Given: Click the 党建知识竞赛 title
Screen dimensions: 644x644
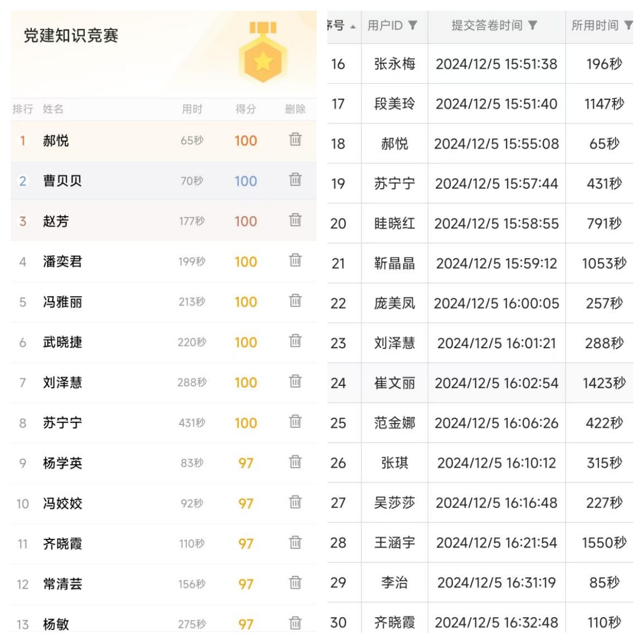Looking at the screenshot, I should coord(71,36).
